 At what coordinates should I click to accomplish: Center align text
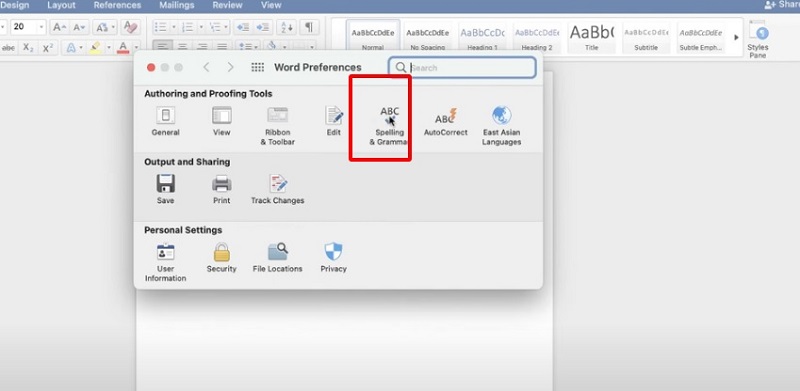coord(182,46)
